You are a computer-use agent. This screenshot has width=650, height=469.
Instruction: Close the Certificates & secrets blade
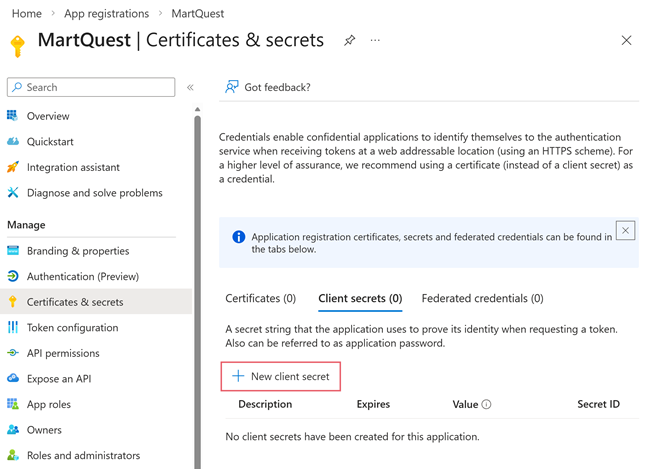626,40
